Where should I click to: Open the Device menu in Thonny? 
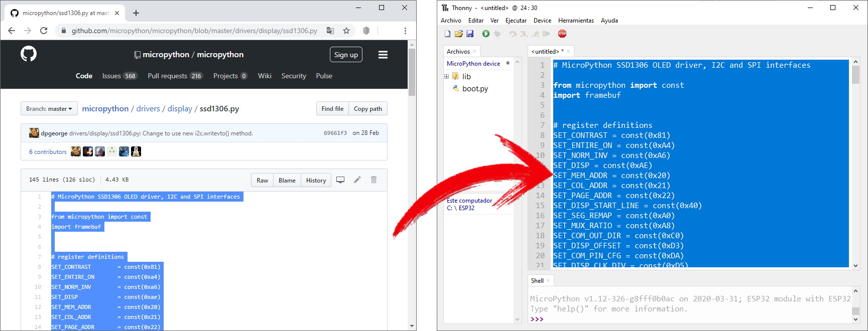[x=542, y=21]
